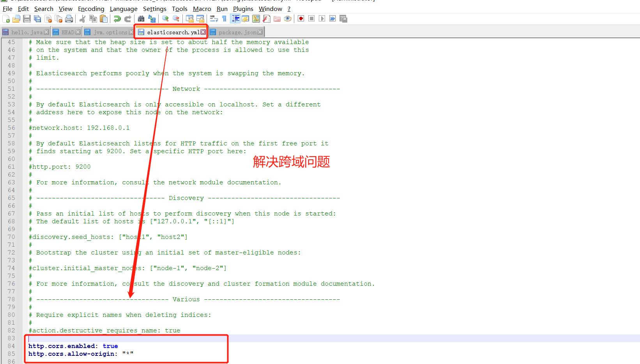The height and width of the screenshot is (364, 640).
Task: Open the Language menu
Action: (124, 9)
